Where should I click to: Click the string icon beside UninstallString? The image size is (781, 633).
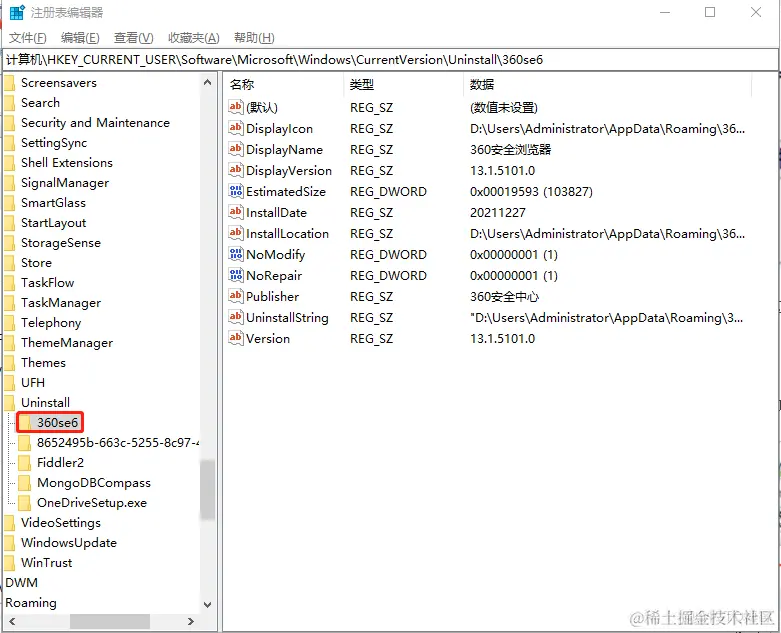point(235,317)
